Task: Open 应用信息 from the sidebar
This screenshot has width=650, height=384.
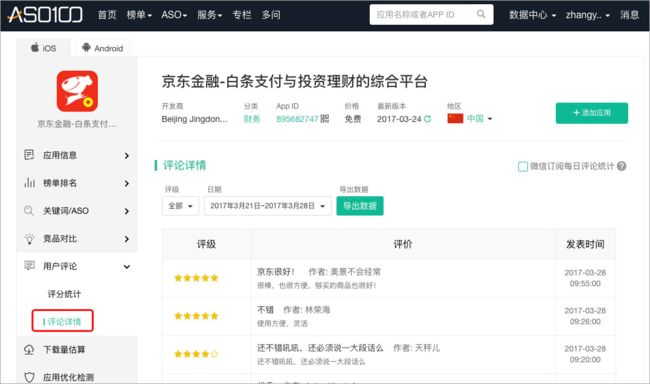Action: pos(77,155)
